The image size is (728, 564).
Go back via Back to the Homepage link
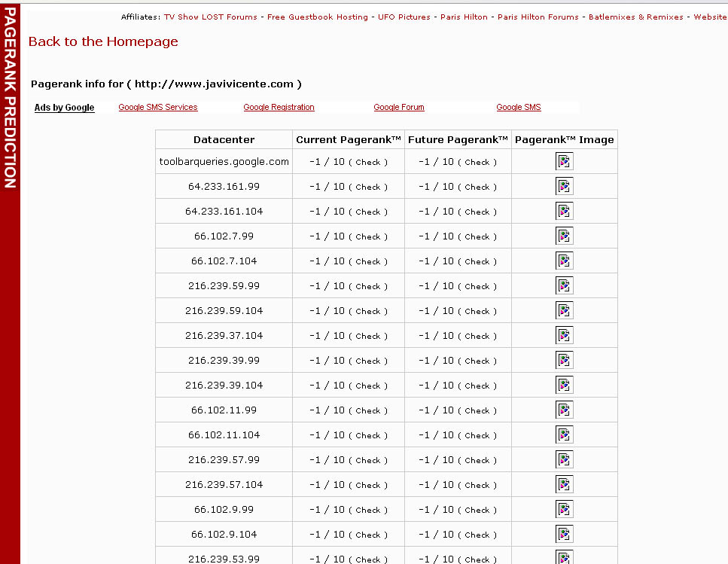(x=103, y=41)
